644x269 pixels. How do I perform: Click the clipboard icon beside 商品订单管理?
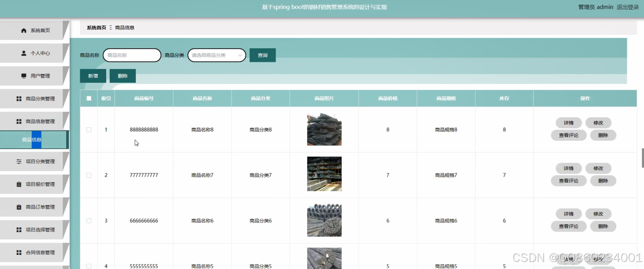click(x=19, y=207)
